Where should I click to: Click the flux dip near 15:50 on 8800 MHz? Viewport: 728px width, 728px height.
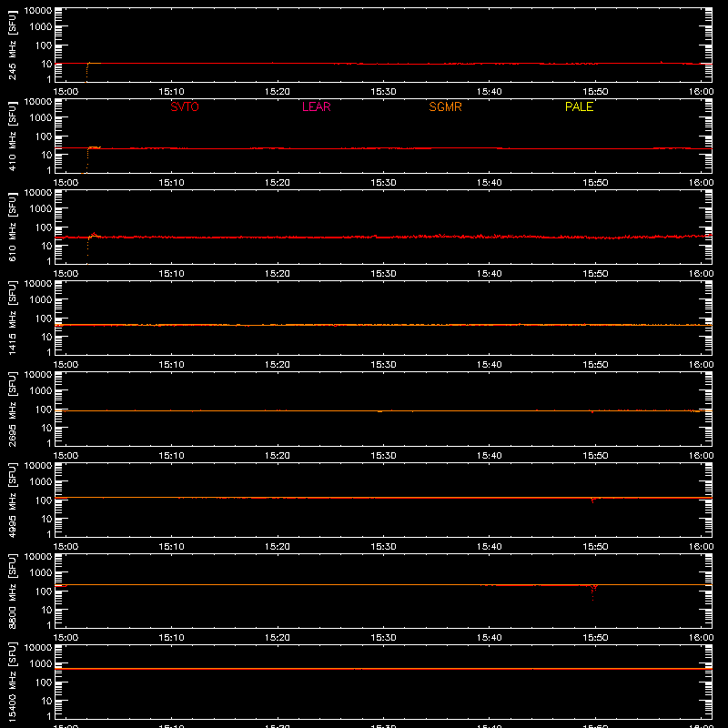point(593,593)
